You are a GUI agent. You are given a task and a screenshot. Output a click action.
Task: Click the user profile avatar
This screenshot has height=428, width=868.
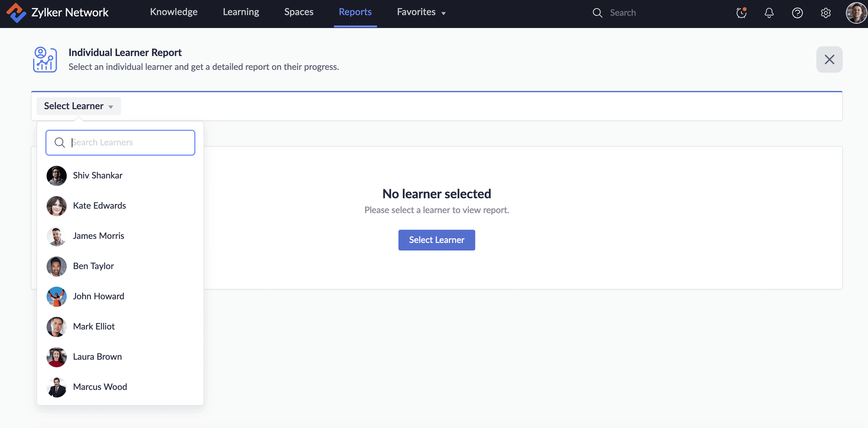856,13
